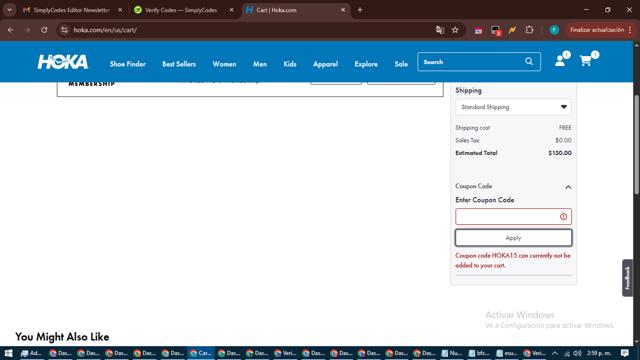Open the tab search dropdown arrow
The image size is (640, 360).
point(9,10)
